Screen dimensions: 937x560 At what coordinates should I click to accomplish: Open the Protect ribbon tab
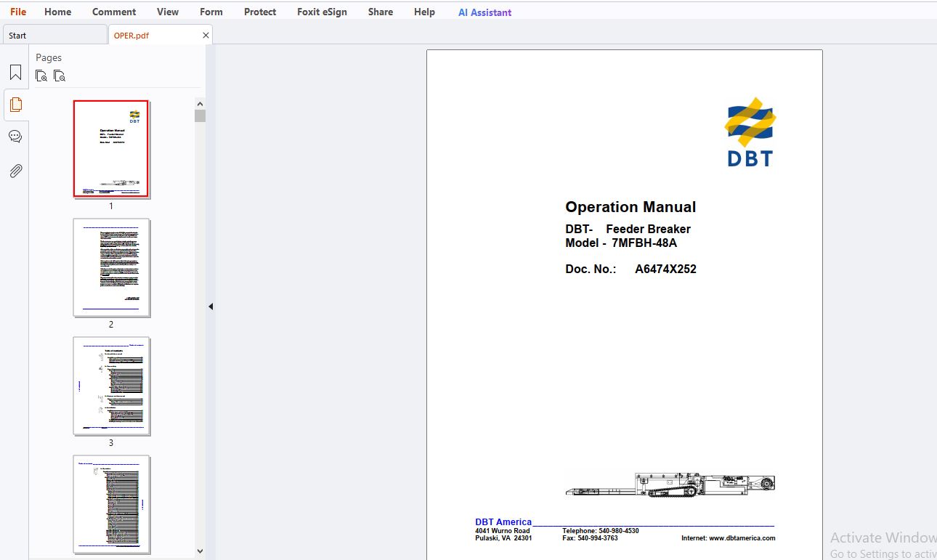click(260, 12)
